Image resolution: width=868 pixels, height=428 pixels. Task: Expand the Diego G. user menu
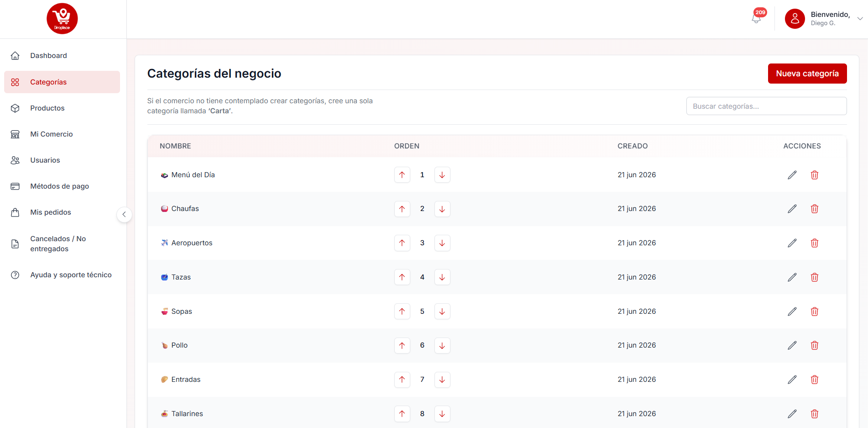tap(860, 19)
